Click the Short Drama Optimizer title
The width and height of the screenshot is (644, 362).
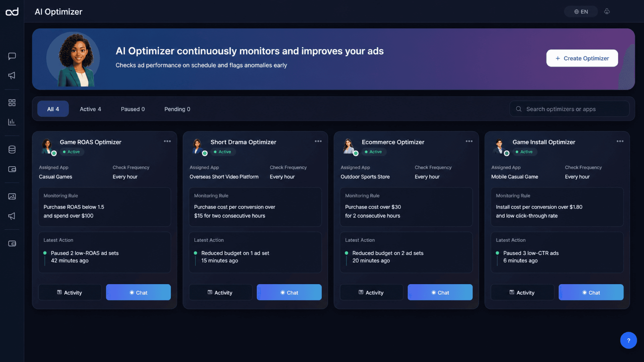point(243,142)
